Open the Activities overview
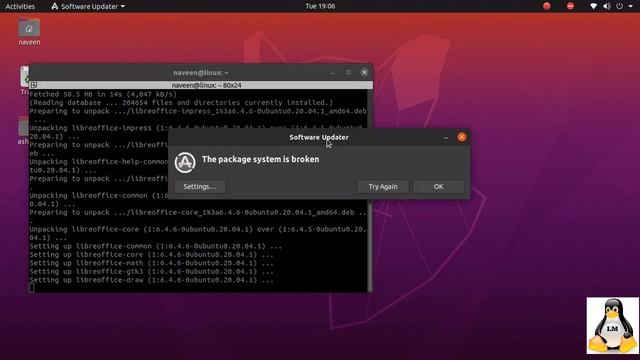This screenshot has width=640, height=360. coord(20,6)
